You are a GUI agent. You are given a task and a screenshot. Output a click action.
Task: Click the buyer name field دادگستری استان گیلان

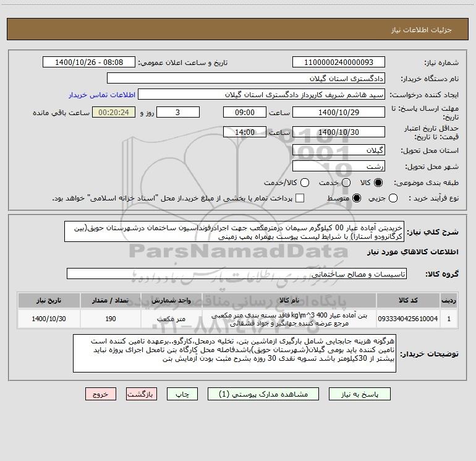(x=246, y=79)
